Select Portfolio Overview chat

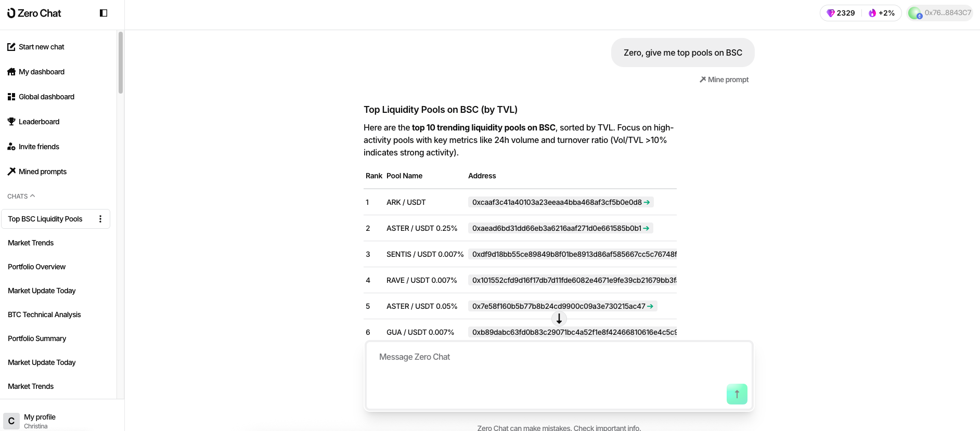(x=36, y=267)
